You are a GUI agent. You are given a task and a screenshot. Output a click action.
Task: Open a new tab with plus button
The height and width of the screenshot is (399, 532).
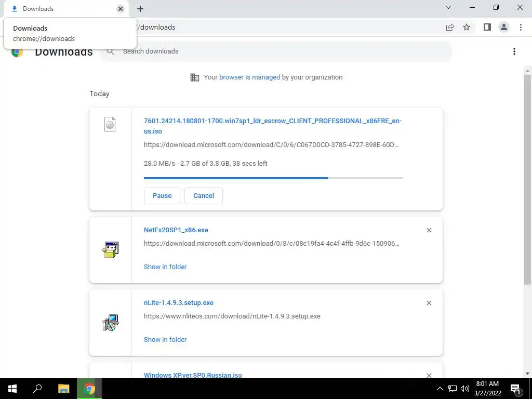[140, 9]
